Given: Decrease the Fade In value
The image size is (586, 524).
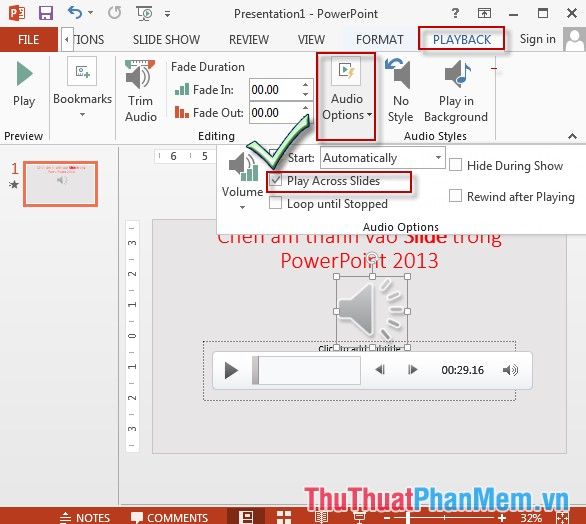Looking at the screenshot, I should click(x=306, y=95).
